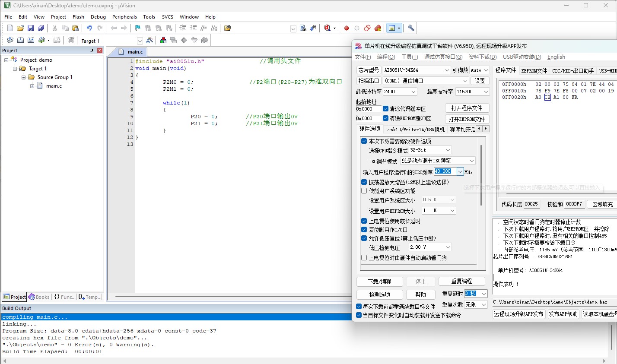Toggle bookmark with the flag icon
The width and height of the screenshot is (617, 364).
137,28
